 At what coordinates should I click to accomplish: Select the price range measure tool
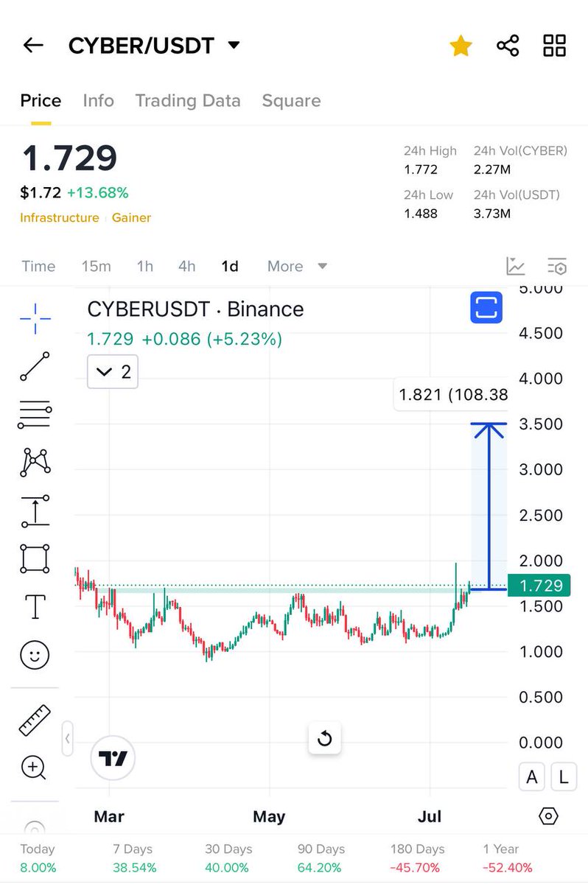35,511
